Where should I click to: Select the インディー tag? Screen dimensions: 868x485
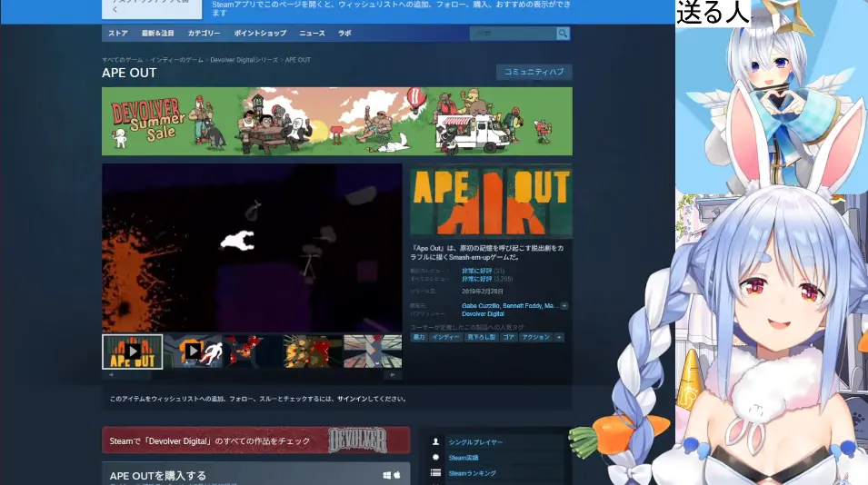445,337
